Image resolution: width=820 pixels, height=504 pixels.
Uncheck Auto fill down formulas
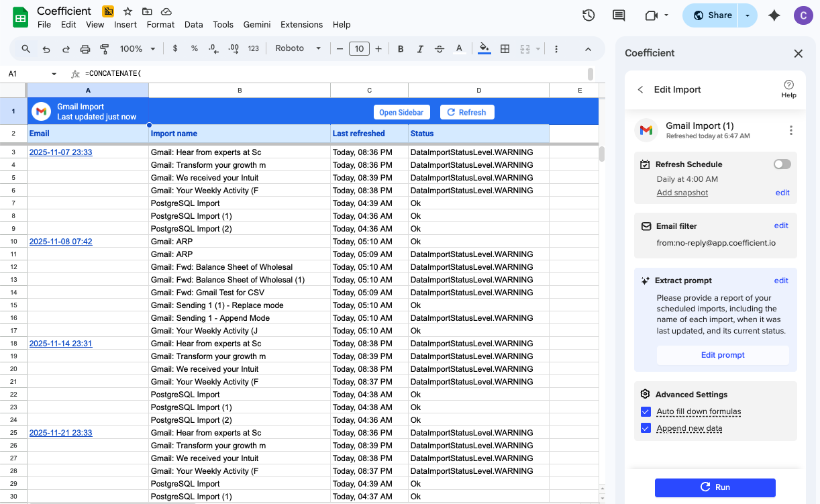(x=646, y=411)
